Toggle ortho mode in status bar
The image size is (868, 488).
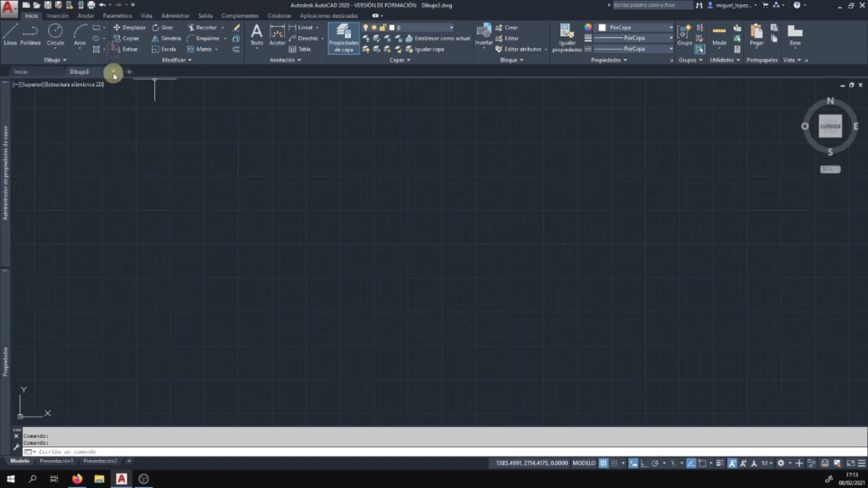(x=644, y=463)
